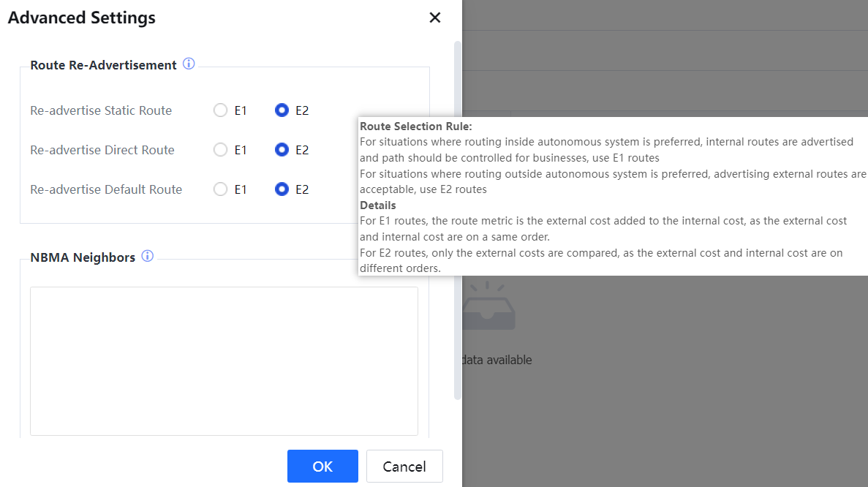Image resolution: width=868 pixels, height=487 pixels.
Task: Click the Details heading in tooltip
Action: coord(378,205)
